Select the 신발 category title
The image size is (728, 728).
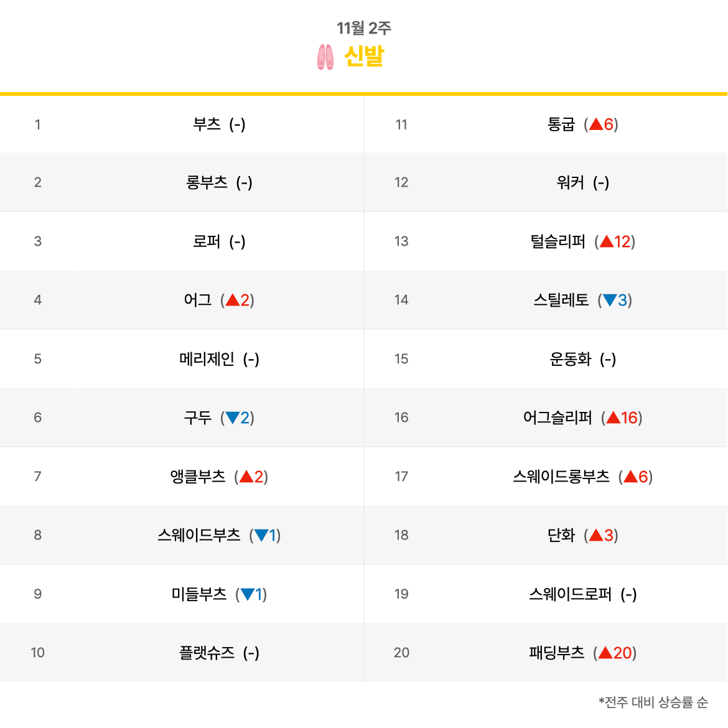[364, 57]
